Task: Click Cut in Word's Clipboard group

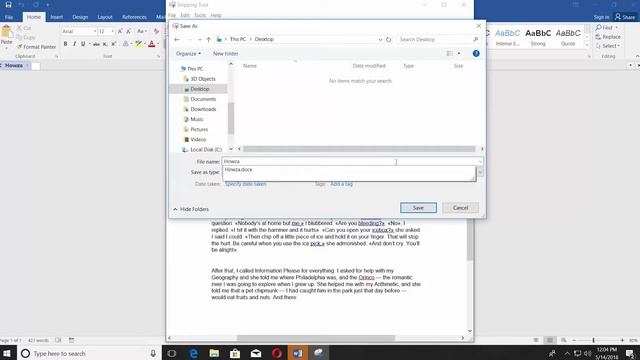Action: [x=24, y=28]
